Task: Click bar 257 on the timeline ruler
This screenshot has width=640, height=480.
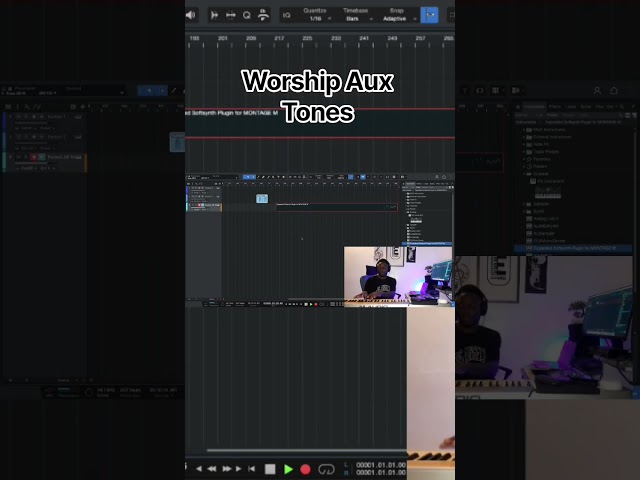Action: tap(420, 38)
